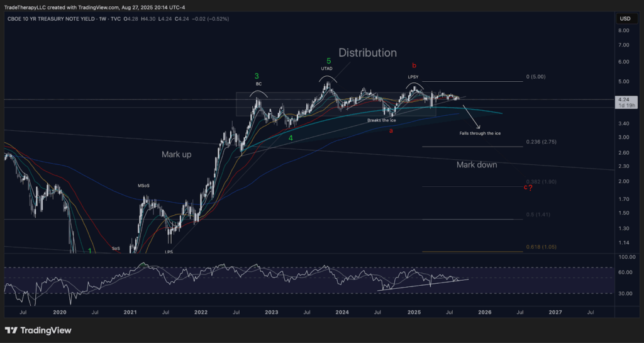Click the 0.618 (1.05) Fibonacci level label
The height and width of the screenshot is (343, 644).
click(x=540, y=247)
